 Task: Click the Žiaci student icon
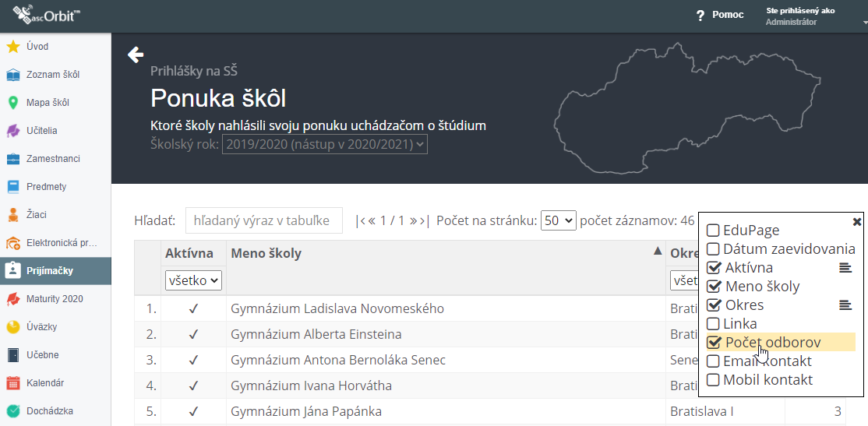point(13,215)
